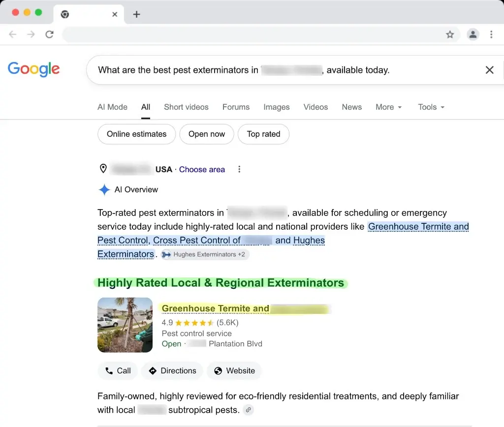Click the green Open status text

[171, 344]
